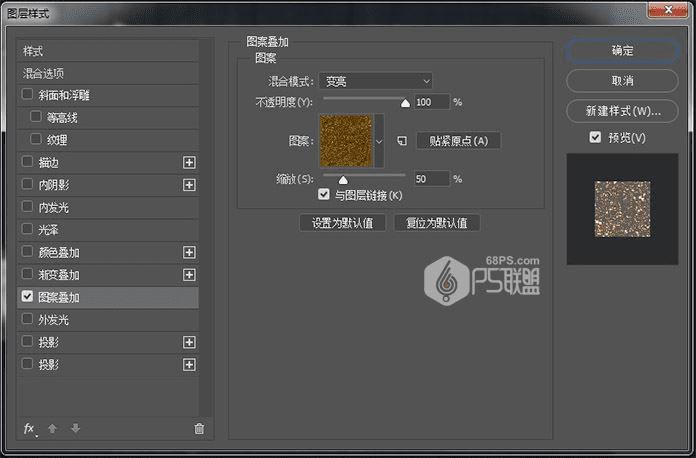This screenshot has width=696, height=458.
Task: Add another 内阴影 effect with its plus icon
Action: pos(189,185)
